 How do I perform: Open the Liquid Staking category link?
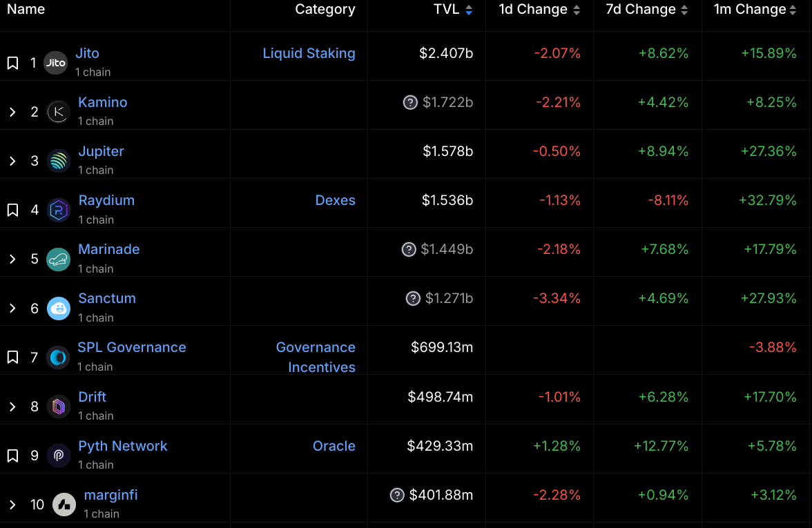(x=309, y=53)
